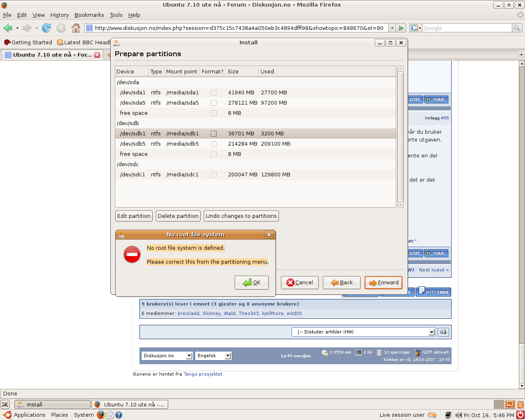Open the Latest BBC Headlines feed bookmark
525x420 pixels.
pos(84,42)
